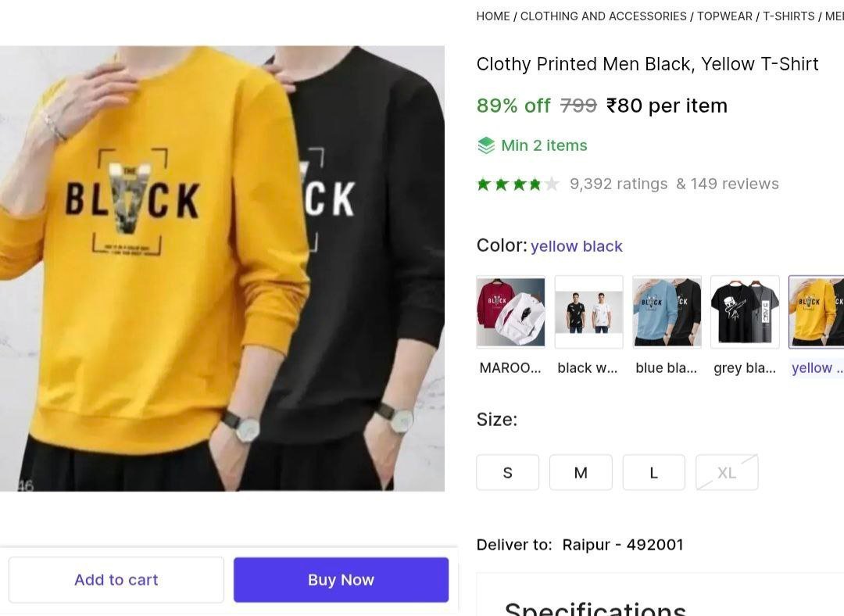Select the blue black color variant

click(667, 311)
